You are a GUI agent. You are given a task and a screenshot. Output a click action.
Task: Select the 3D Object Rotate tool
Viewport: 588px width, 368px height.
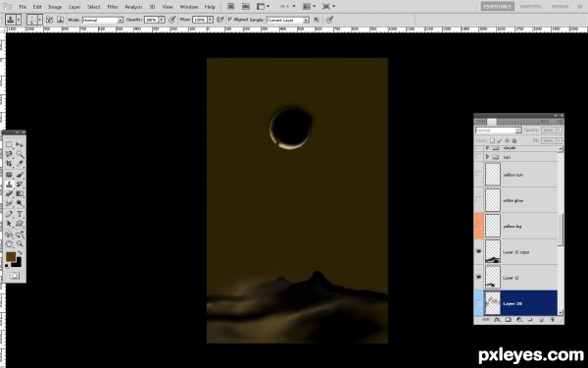click(10, 236)
